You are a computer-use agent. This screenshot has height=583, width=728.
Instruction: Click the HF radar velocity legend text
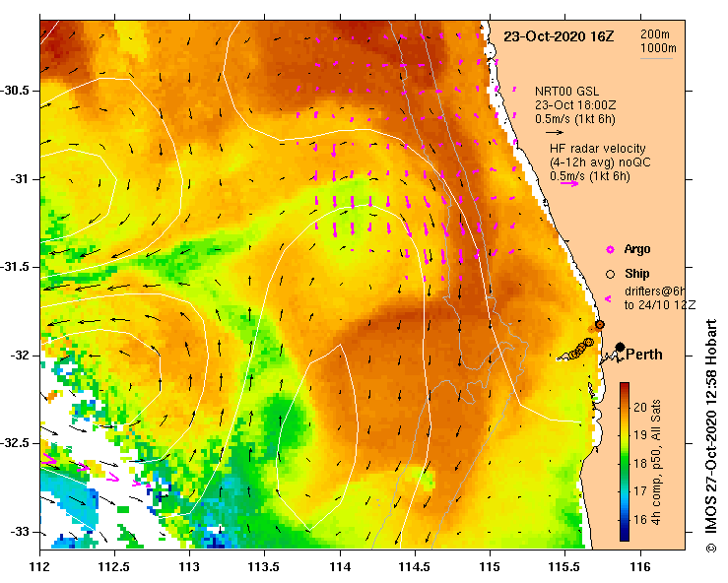(598, 149)
